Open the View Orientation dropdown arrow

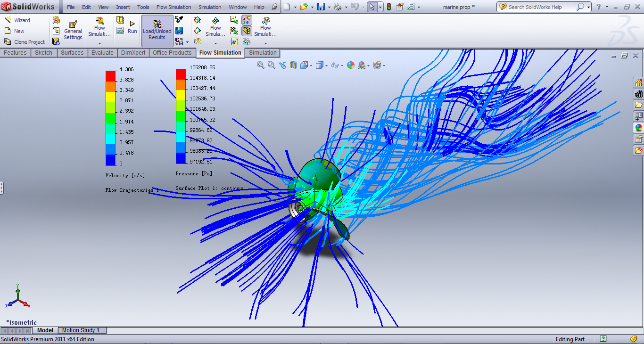(x=311, y=66)
